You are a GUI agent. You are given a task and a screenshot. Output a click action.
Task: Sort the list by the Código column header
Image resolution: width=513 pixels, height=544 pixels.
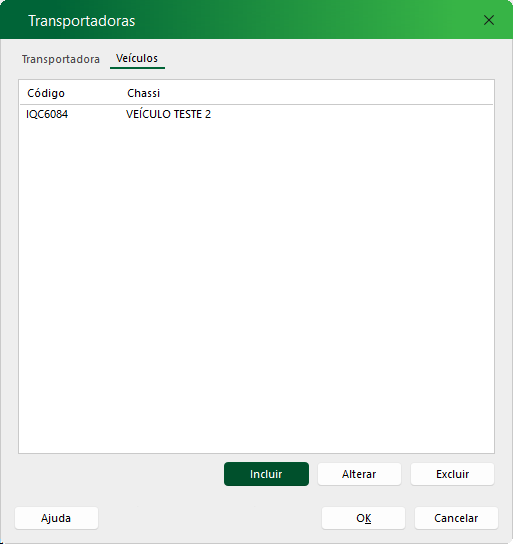[46, 93]
